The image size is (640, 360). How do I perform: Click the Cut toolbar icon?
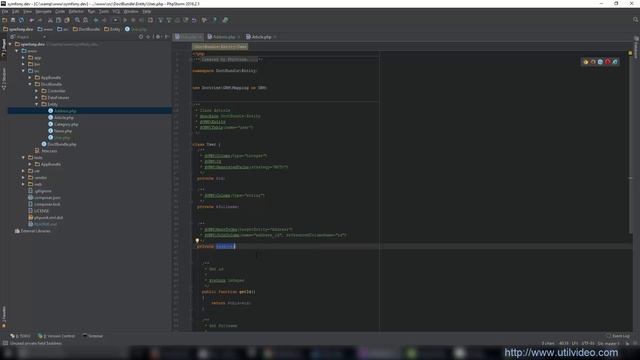tap(50, 20)
